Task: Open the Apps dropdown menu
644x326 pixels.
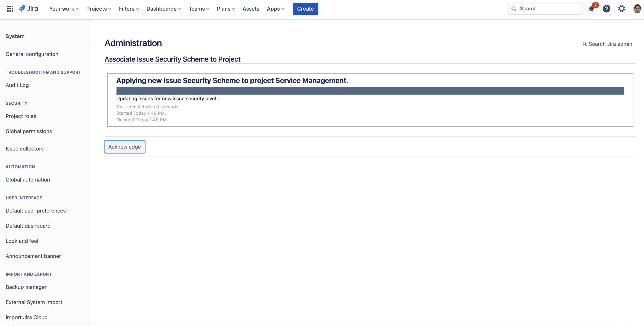Action: pyautogui.click(x=276, y=9)
